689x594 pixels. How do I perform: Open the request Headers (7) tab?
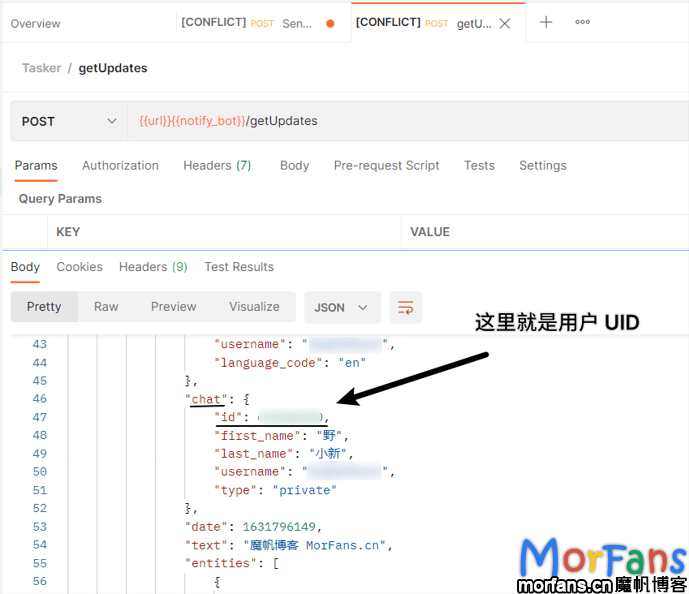[217, 166]
